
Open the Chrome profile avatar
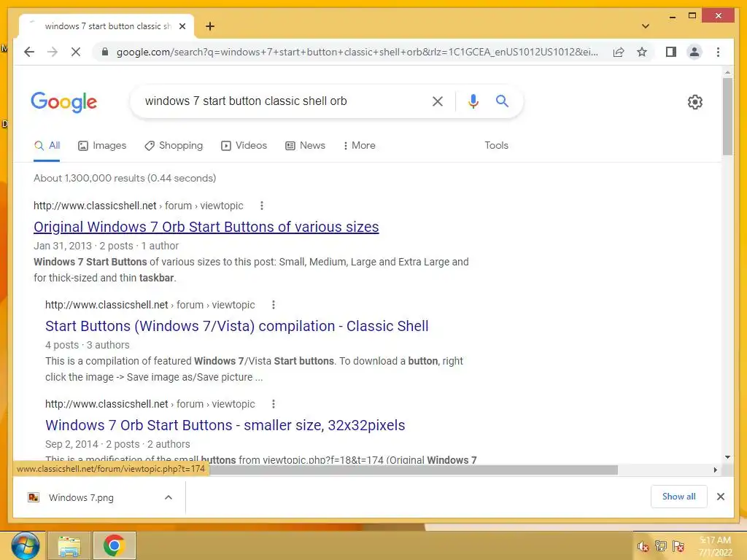click(694, 52)
